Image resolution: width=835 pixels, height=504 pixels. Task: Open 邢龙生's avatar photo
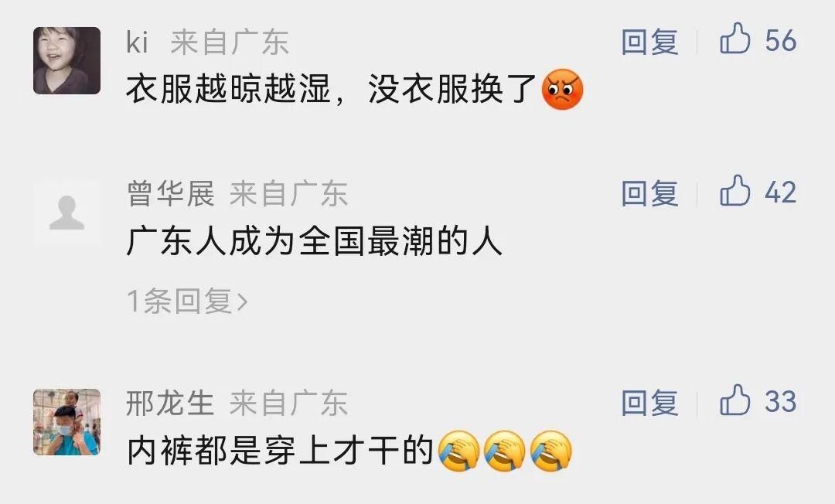[66, 422]
